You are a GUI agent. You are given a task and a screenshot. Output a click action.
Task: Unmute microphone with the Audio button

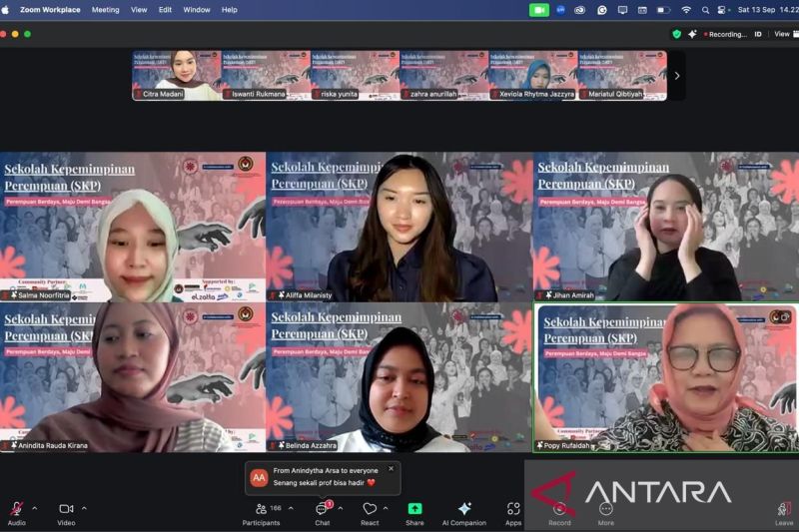pos(16,510)
